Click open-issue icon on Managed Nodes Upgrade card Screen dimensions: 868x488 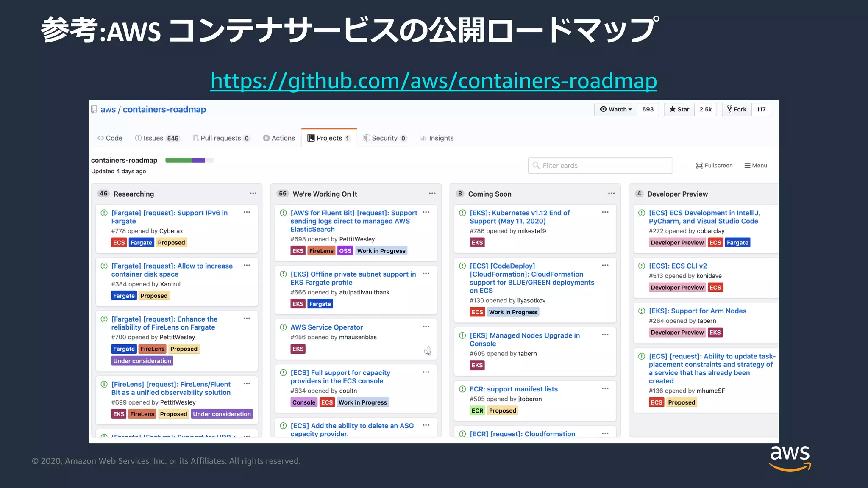tap(462, 335)
